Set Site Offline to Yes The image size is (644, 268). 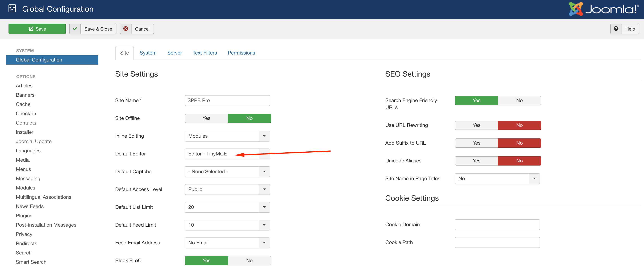coord(206,118)
